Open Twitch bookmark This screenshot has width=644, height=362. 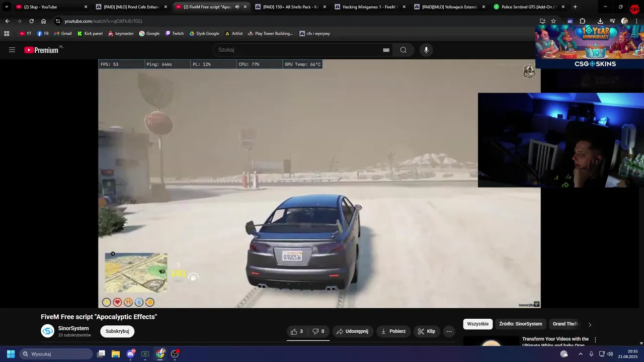[175, 34]
